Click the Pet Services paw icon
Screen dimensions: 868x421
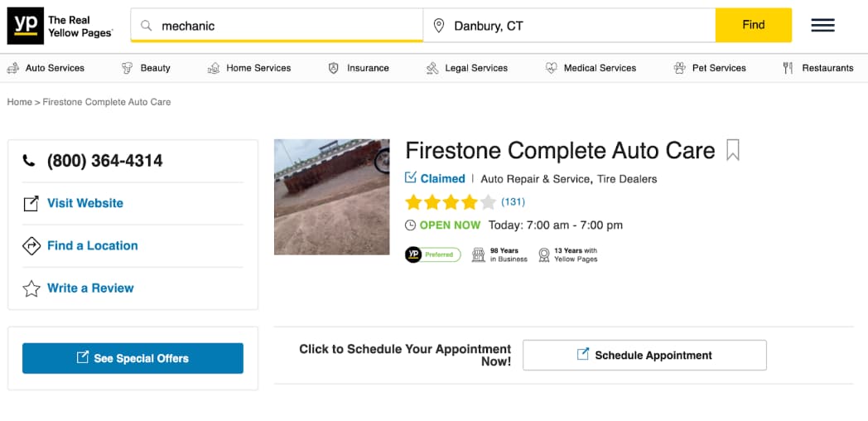680,68
